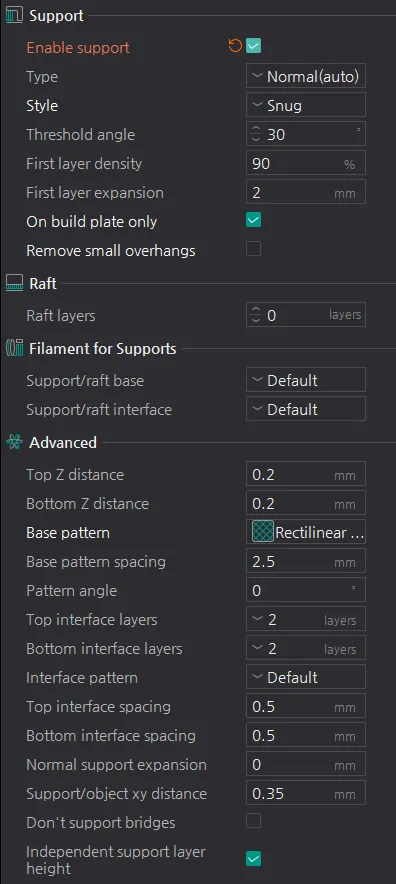Click the Threshold angle value 30
The image size is (396, 884).
coord(276,135)
